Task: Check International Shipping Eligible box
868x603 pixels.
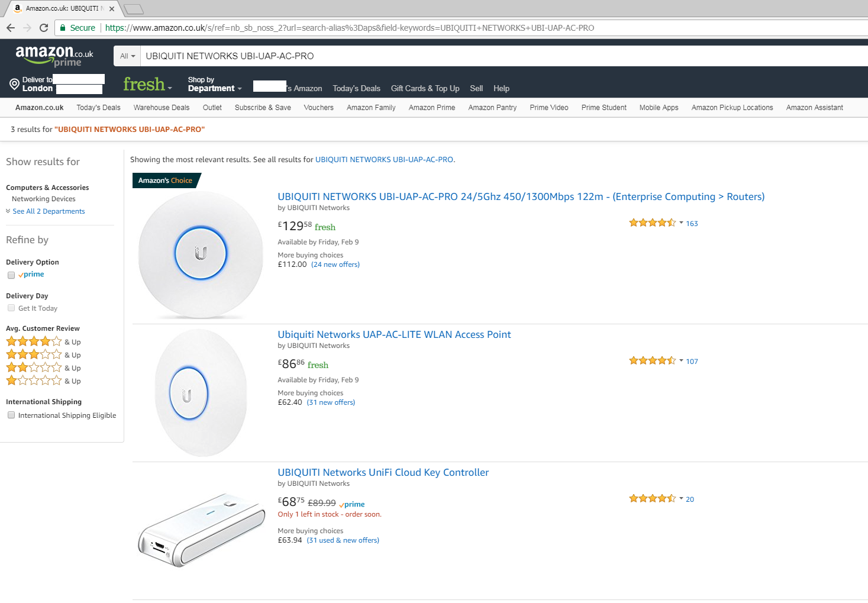Action: tap(11, 415)
